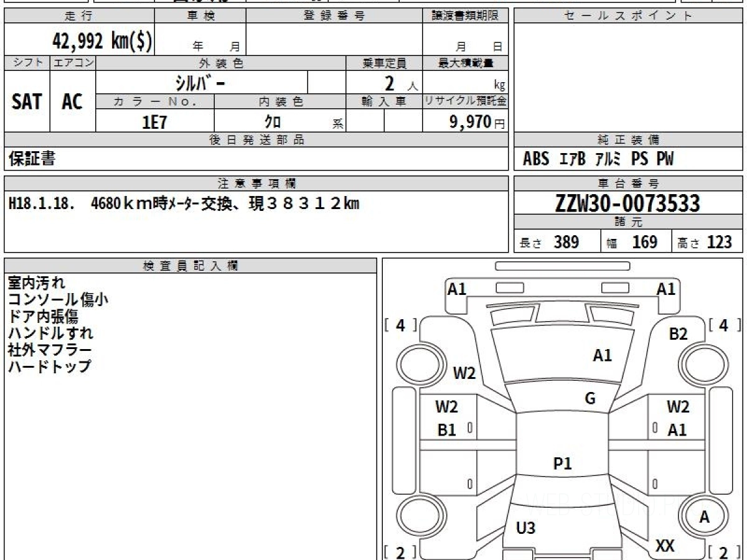The width and height of the screenshot is (747, 560).
Task: Click inspector note 室内汚れ
Action: coord(36,282)
